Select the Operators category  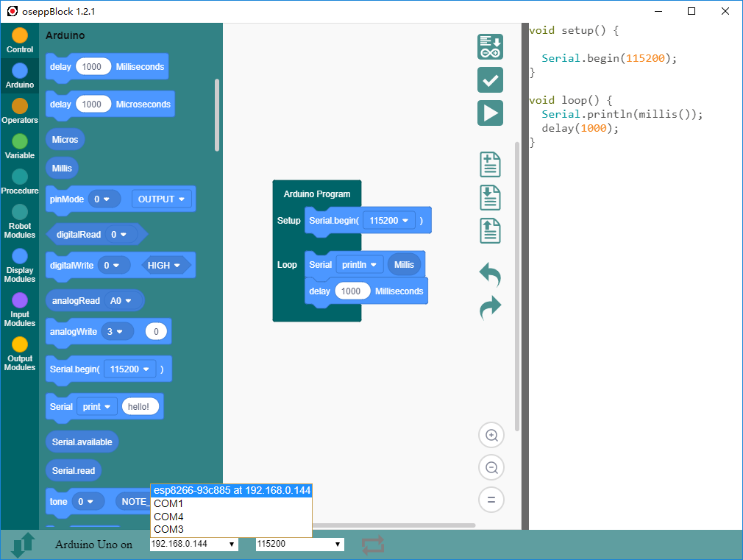click(x=20, y=111)
